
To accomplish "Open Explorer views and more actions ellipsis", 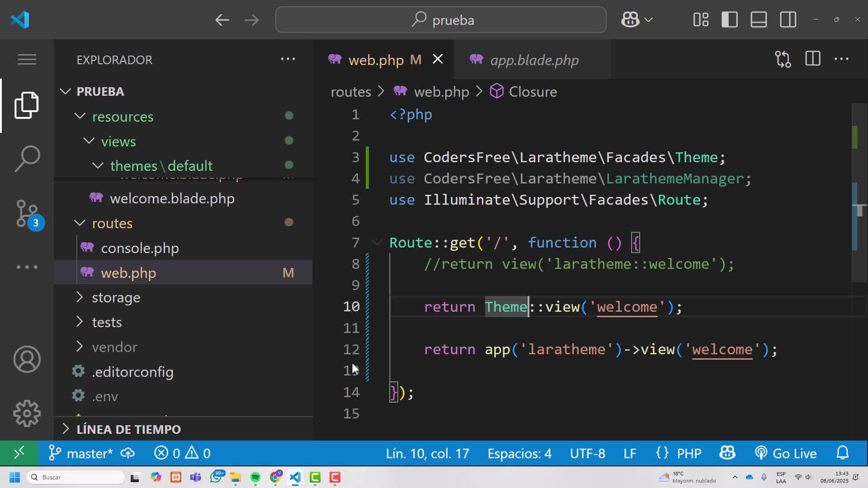I will click(x=288, y=59).
